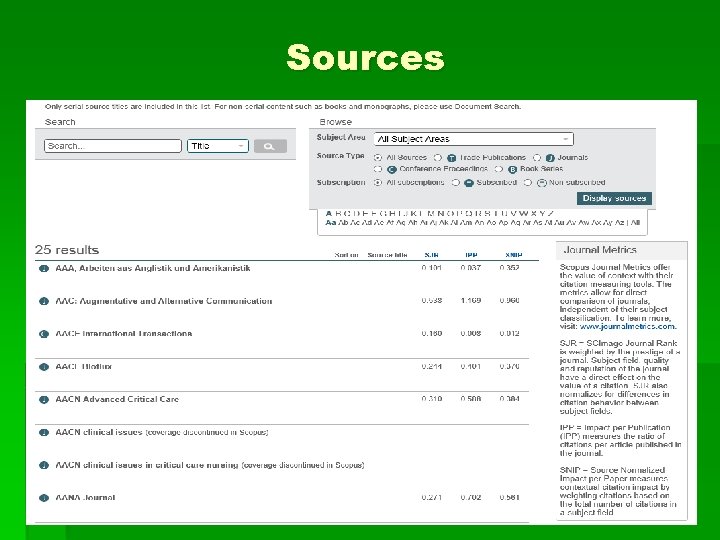Click info icon beside AACE International Transactions
This screenshot has height=540, width=720.
point(44,334)
